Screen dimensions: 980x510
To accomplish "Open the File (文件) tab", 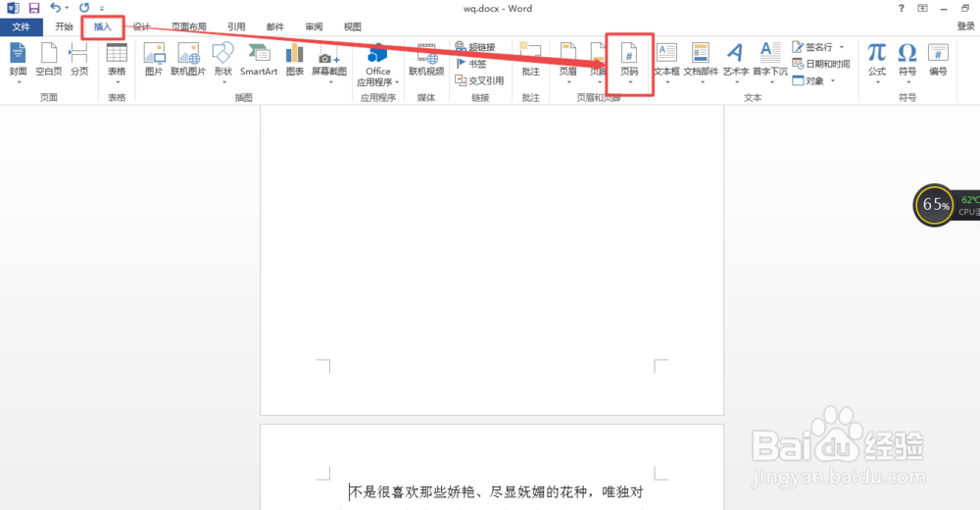I will (22, 26).
